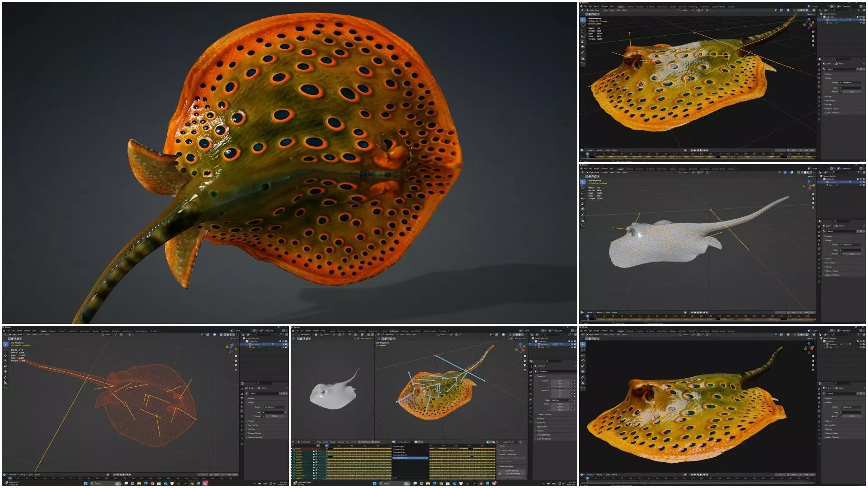Choose the Move tool in wireframe stingray window
Screen dimensions: 868x488
pos(5,356)
